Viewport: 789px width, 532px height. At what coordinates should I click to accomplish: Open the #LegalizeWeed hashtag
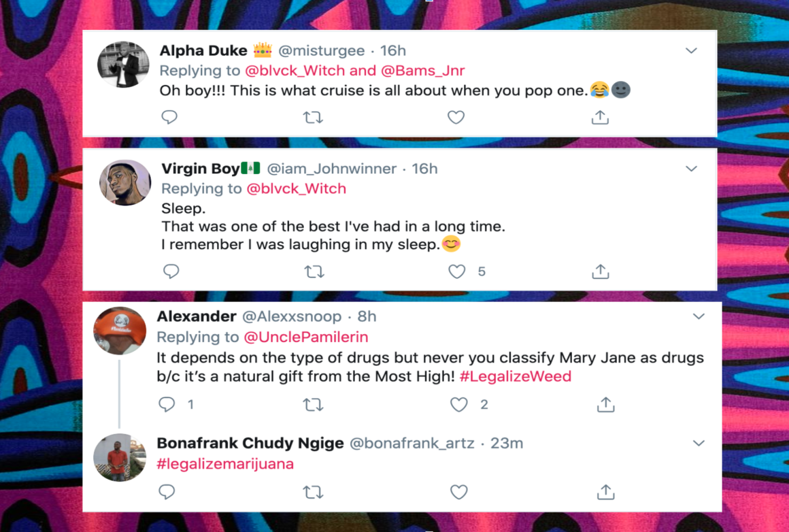[x=516, y=376]
